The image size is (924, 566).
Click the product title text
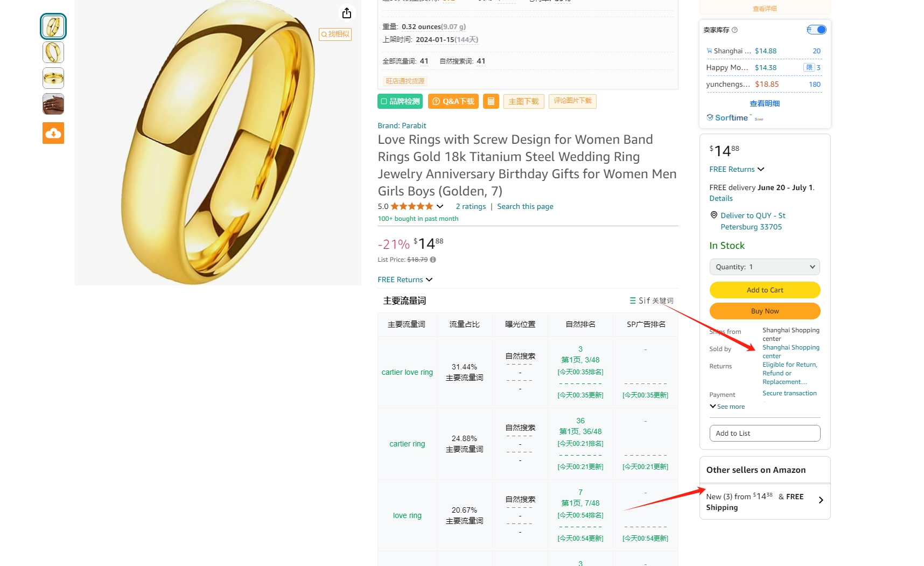[x=527, y=165]
